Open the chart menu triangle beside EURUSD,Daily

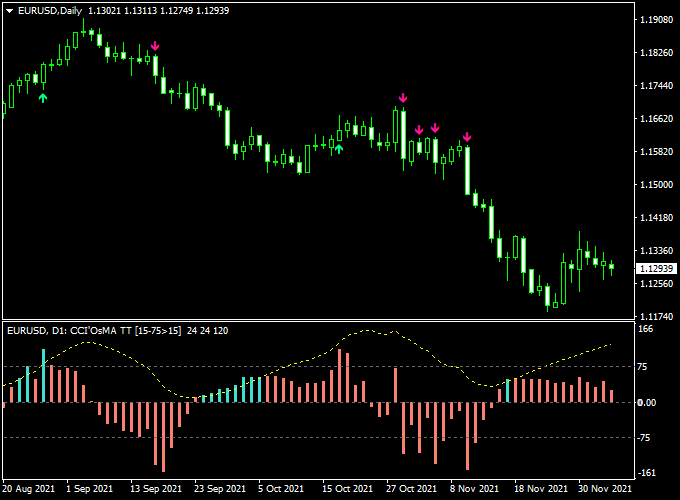(10, 11)
